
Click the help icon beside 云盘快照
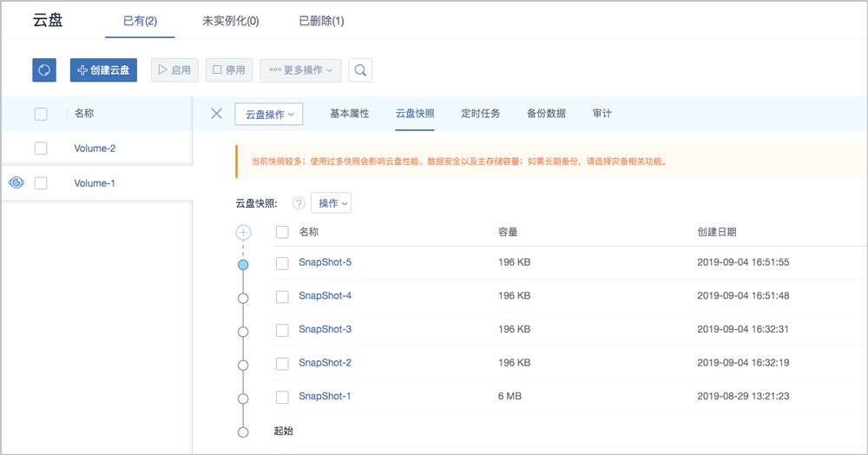[x=299, y=203]
